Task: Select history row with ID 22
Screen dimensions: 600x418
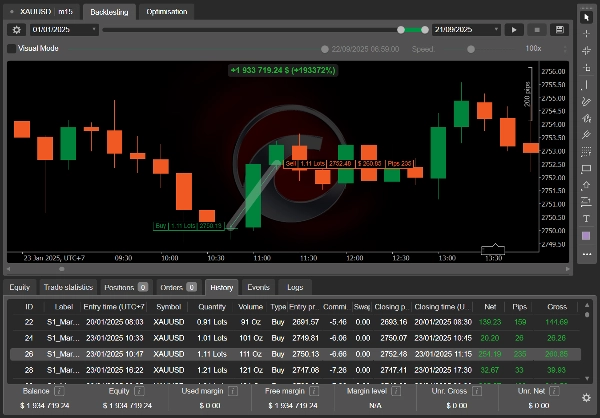Action: [x=295, y=322]
